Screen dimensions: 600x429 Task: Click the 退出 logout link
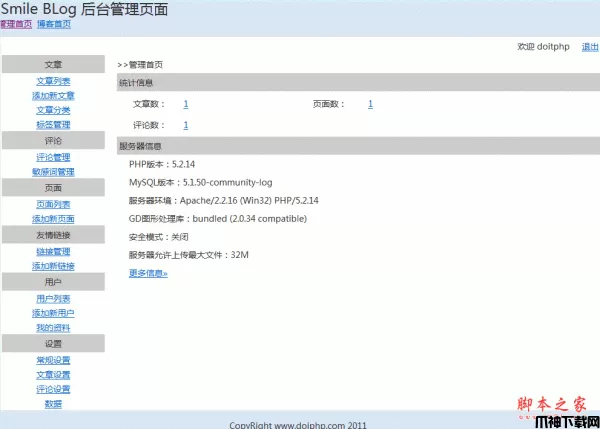pos(590,47)
